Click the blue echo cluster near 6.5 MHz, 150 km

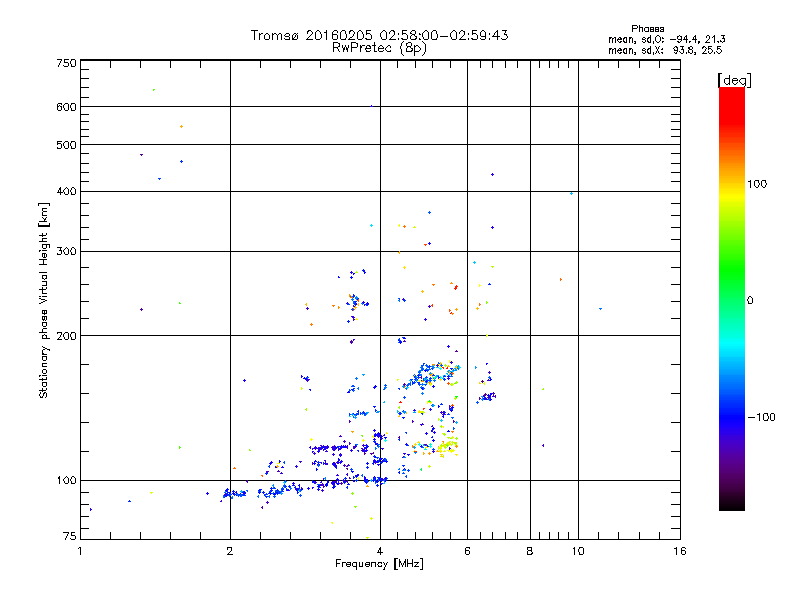(487, 396)
